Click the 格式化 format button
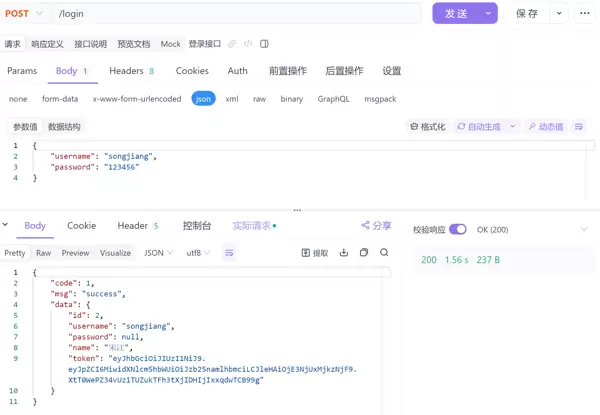 point(427,127)
